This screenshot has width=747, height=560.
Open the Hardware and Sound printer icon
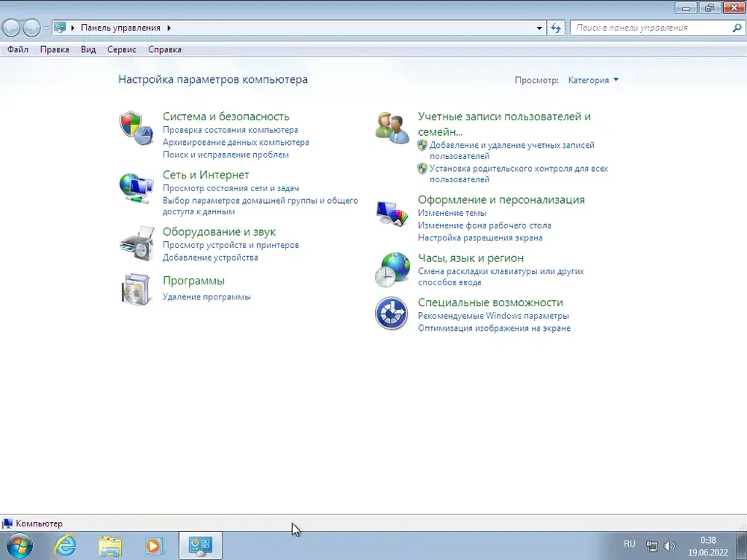click(x=137, y=243)
